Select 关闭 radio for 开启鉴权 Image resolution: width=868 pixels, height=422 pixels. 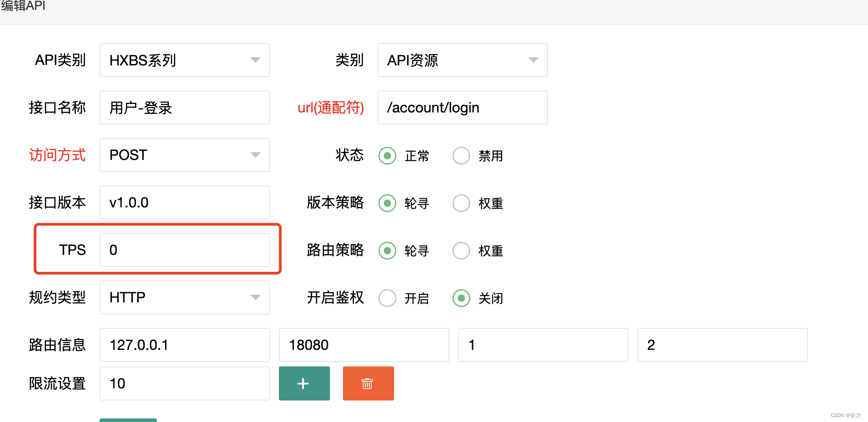(461, 298)
